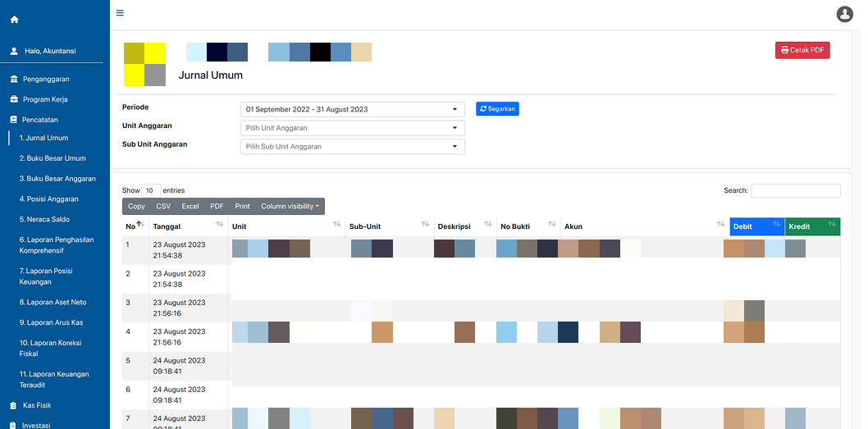Open 7. Laporan Posisi Keuangan page

click(x=46, y=276)
